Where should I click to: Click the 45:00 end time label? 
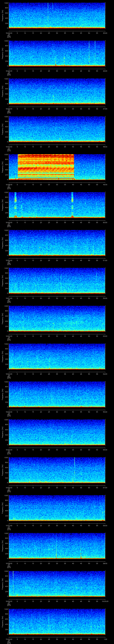click(105, 33)
